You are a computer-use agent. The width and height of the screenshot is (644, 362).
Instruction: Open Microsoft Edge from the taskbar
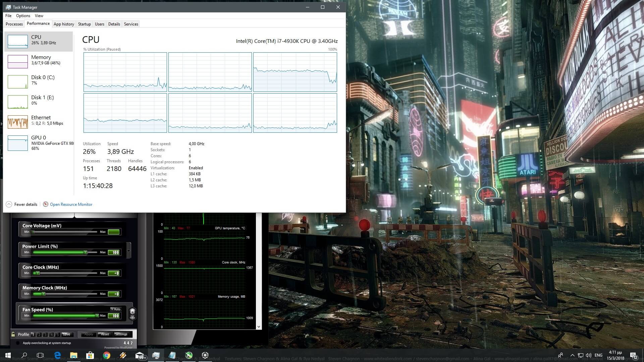(x=57, y=355)
